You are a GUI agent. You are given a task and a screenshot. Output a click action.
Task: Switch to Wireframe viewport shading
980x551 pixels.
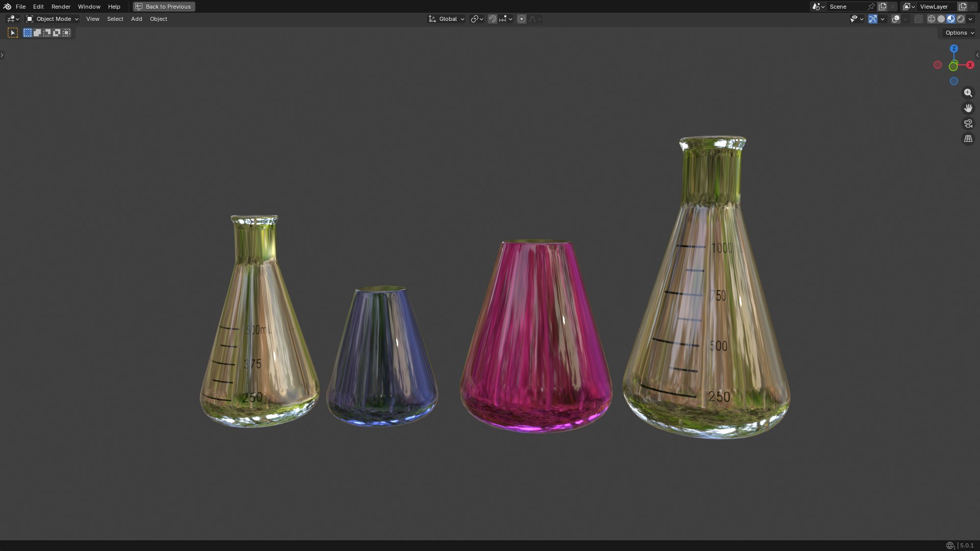coord(932,19)
